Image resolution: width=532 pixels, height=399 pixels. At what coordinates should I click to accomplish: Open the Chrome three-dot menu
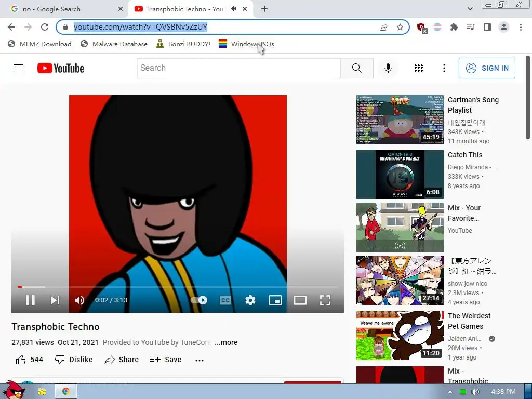(x=521, y=27)
